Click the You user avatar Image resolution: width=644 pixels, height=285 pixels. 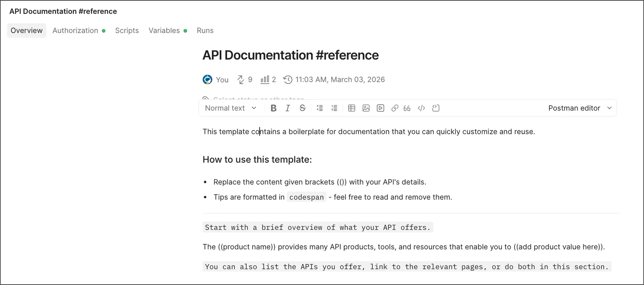[207, 80]
